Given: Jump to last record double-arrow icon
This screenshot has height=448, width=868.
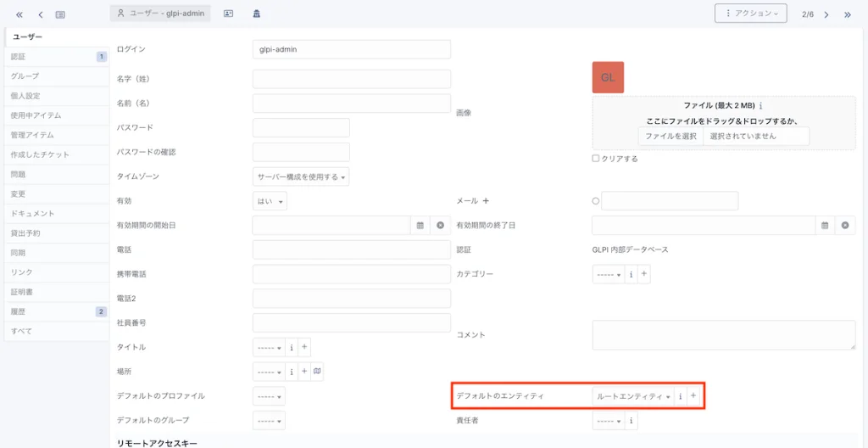Looking at the screenshot, I should (x=848, y=14).
